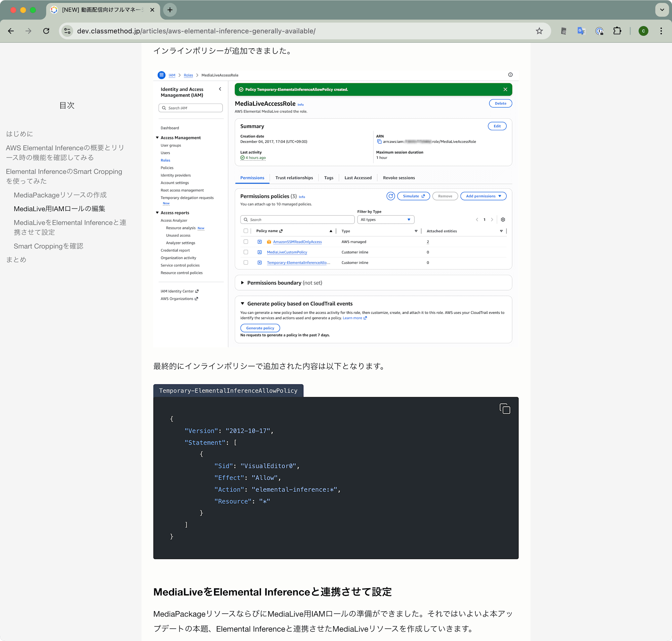Check the AmazonSSMReadOnlyAccess policy checkbox
Screen dimensions: 672x641
[x=246, y=242]
